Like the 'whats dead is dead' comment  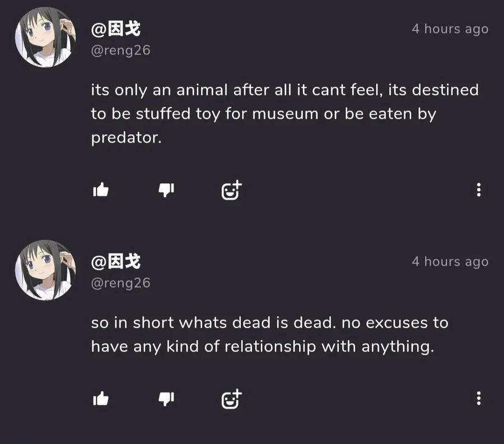(101, 399)
